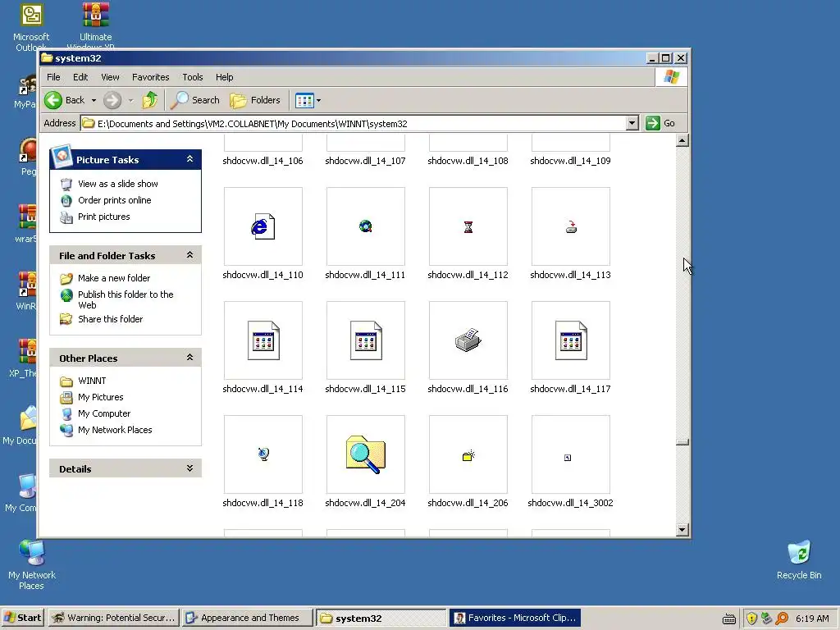Click the keyboard tray icon
This screenshot has width=840, height=630.
pyautogui.click(x=729, y=619)
